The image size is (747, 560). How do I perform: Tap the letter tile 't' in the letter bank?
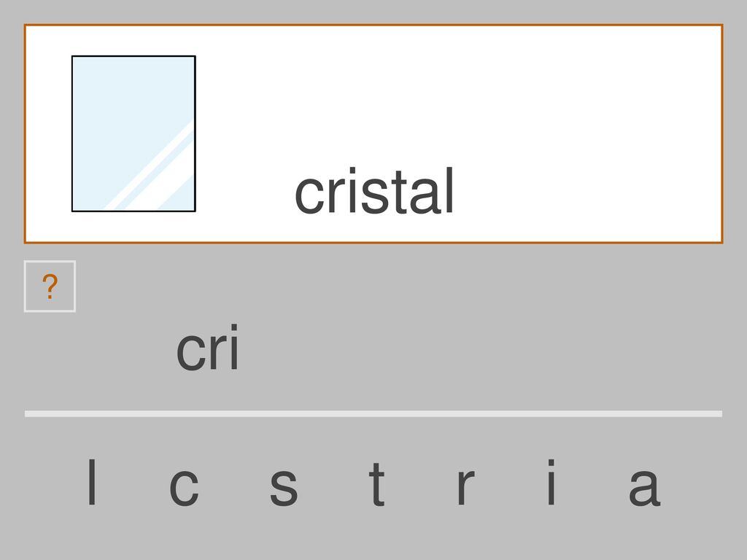[x=377, y=483]
